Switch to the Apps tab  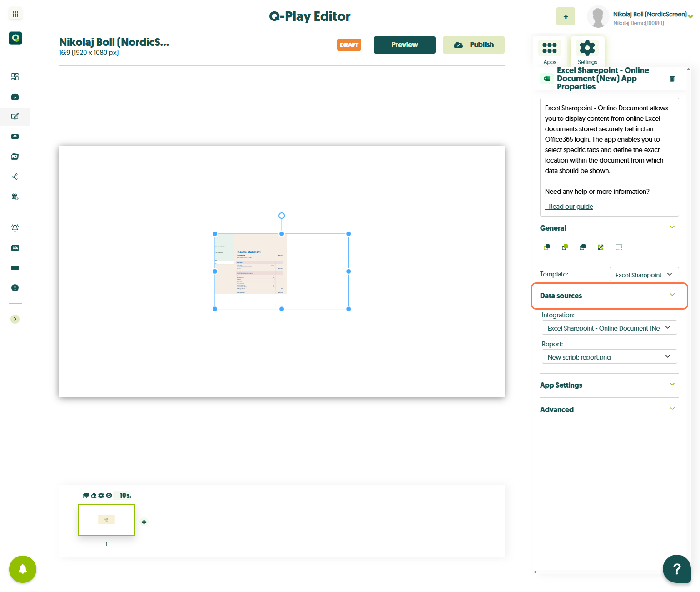(550, 52)
